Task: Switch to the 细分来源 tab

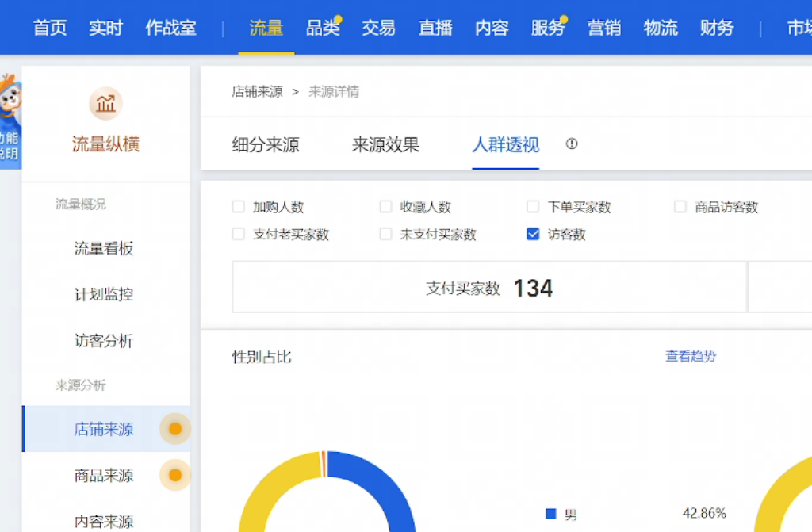Action: pos(266,144)
